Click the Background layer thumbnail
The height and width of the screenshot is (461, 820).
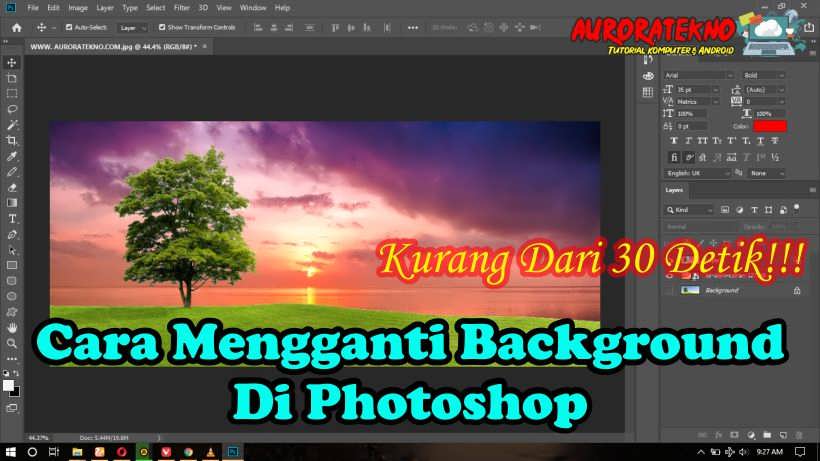[x=690, y=290]
